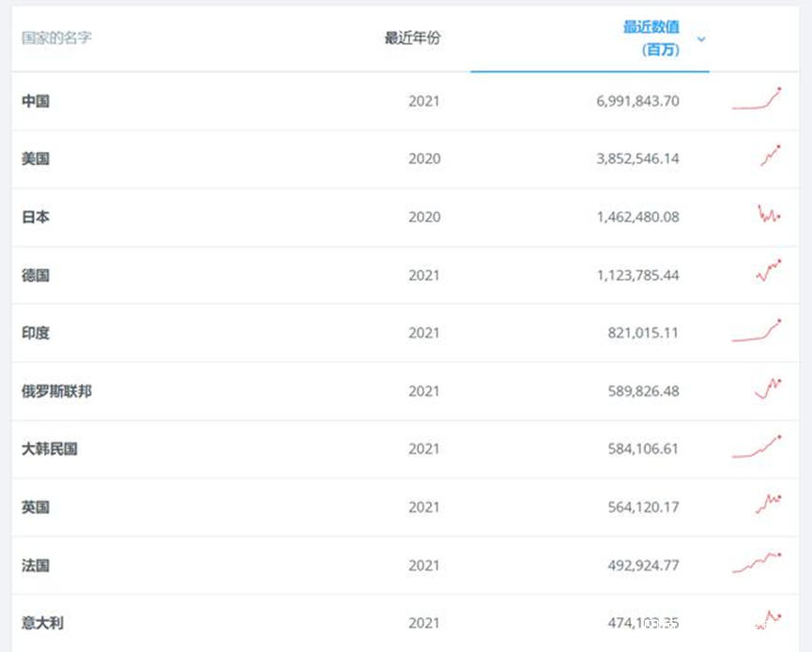
Task: Open the 俄罗斯联邦 country link
Action: [56, 391]
